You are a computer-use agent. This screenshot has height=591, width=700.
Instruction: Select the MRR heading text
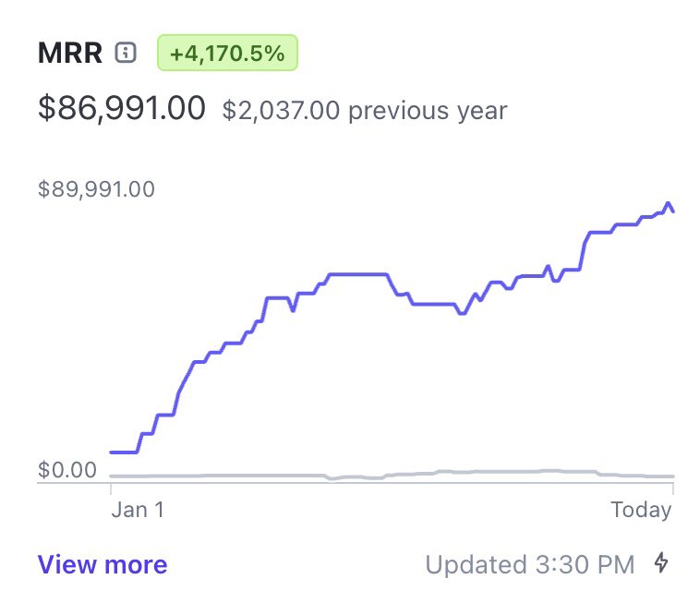[x=70, y=54]
